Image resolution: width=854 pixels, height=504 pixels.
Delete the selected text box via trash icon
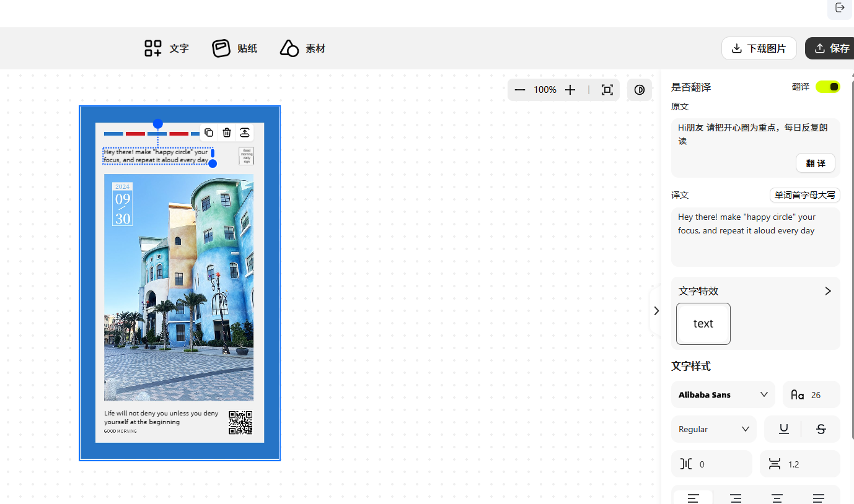pyautogui.click(x=227, y=133)
